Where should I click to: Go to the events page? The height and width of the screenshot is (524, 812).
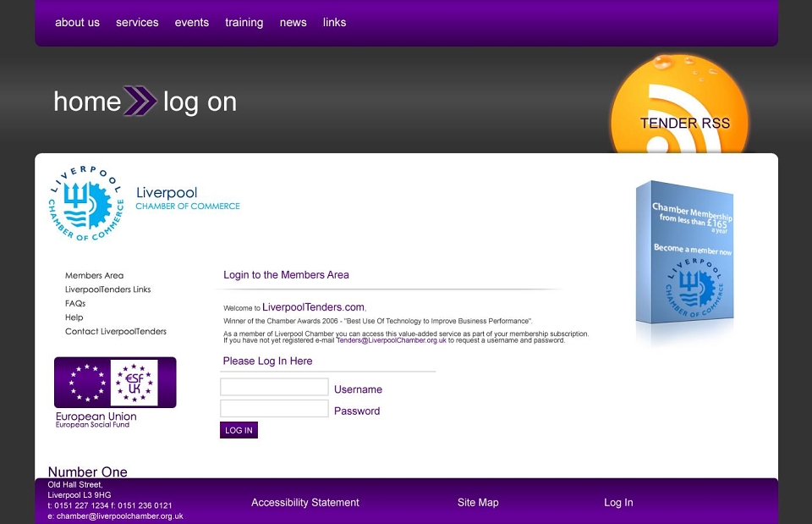(192, 22)
